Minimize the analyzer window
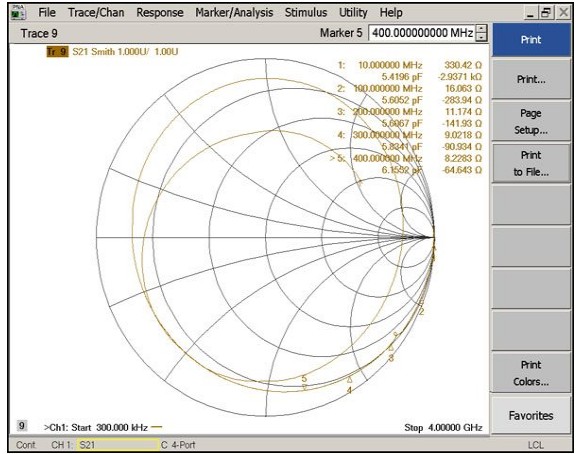The width and height of the screenshot is (576, 454). (530, 13)
